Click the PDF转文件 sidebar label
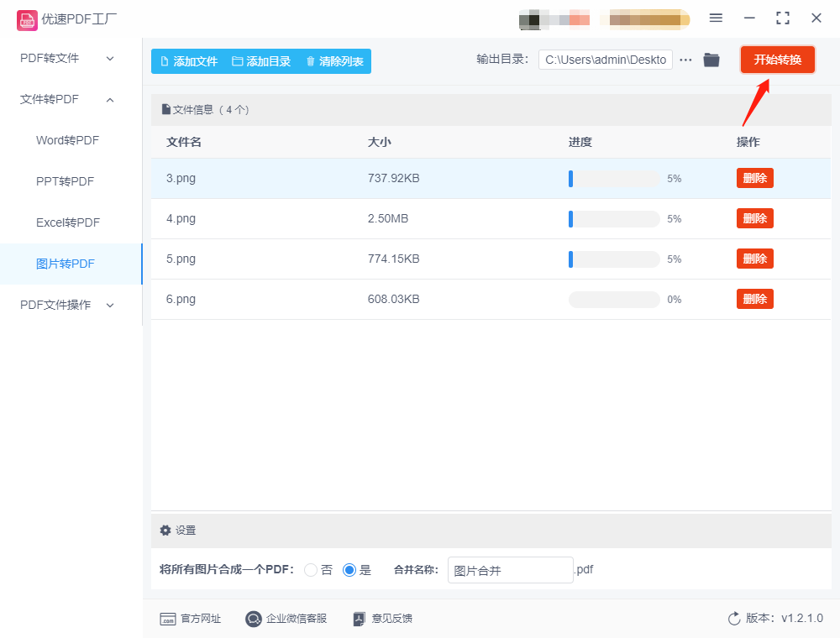 [x=50, y=58]
